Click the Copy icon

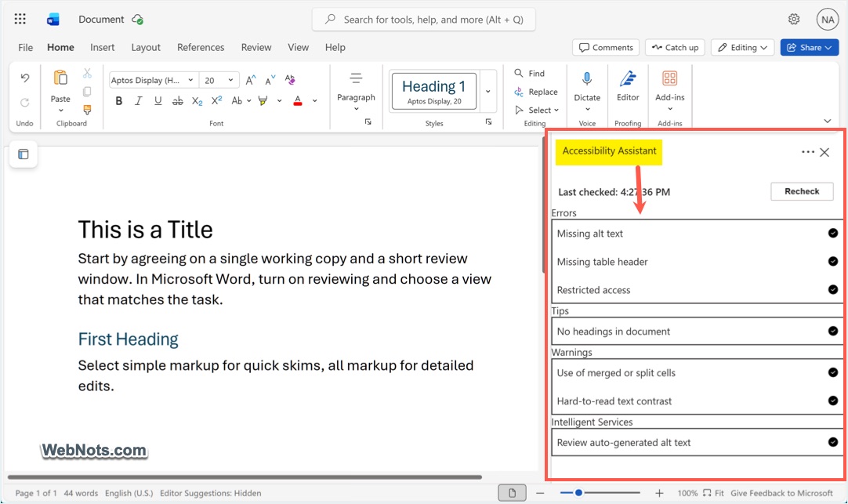87,92
